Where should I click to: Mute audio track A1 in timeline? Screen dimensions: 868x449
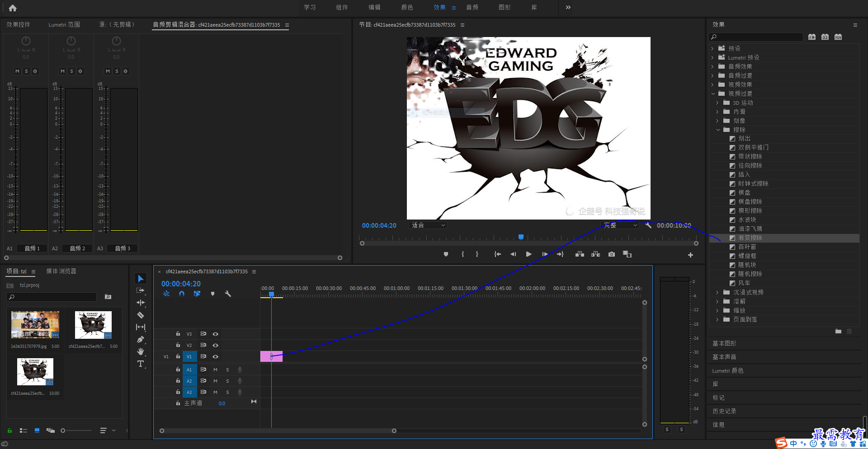pyautogui.click(x=215, y=369)
